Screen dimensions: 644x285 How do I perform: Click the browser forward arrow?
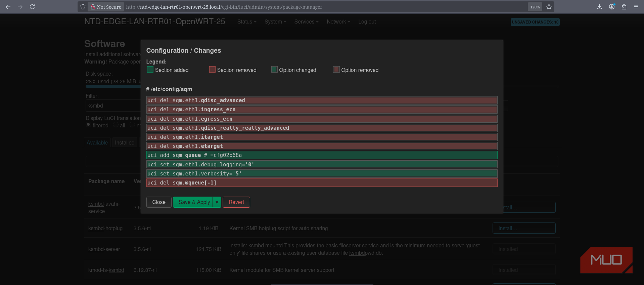point(20,7)
